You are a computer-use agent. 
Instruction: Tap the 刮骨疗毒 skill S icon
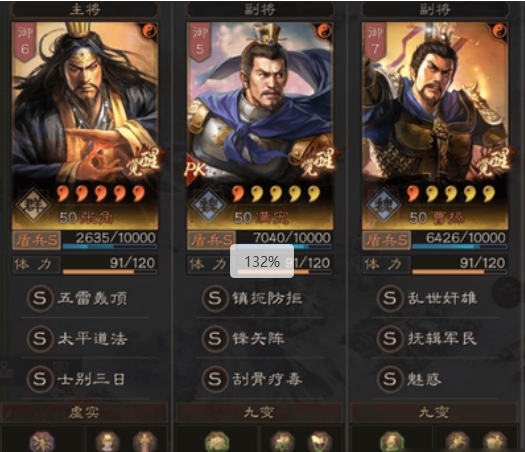215,379
